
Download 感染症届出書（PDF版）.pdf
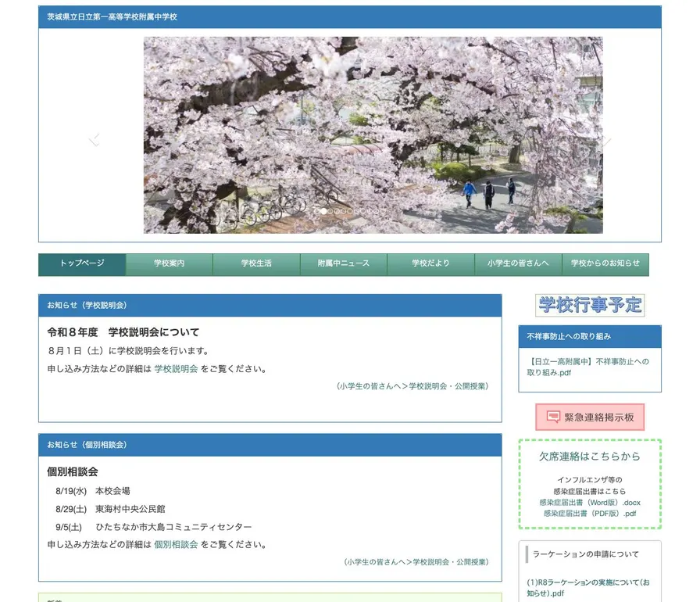[590, 514]
